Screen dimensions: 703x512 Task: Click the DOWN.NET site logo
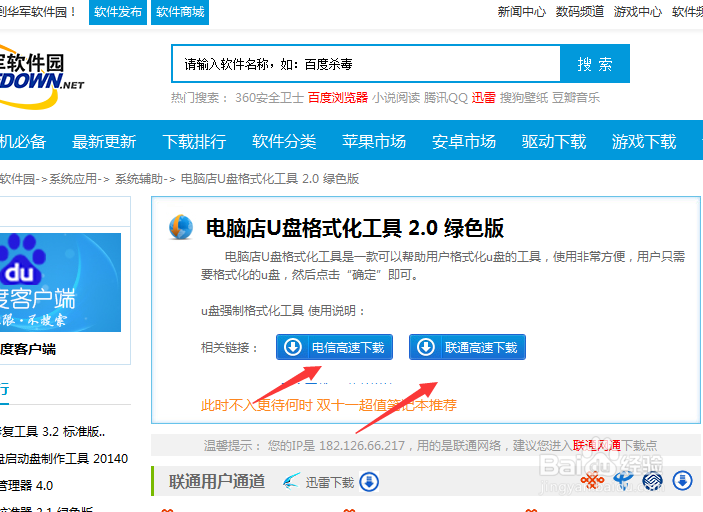(42, 76)
